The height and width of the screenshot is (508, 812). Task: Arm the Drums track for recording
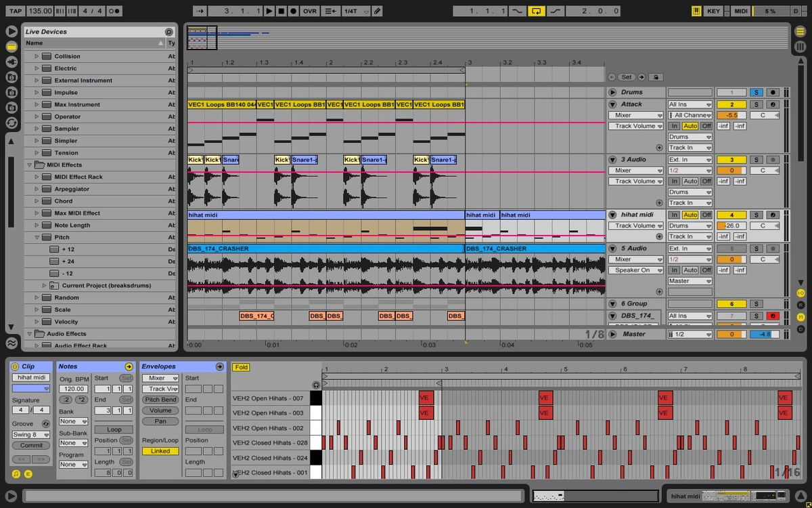pos(773,92)
